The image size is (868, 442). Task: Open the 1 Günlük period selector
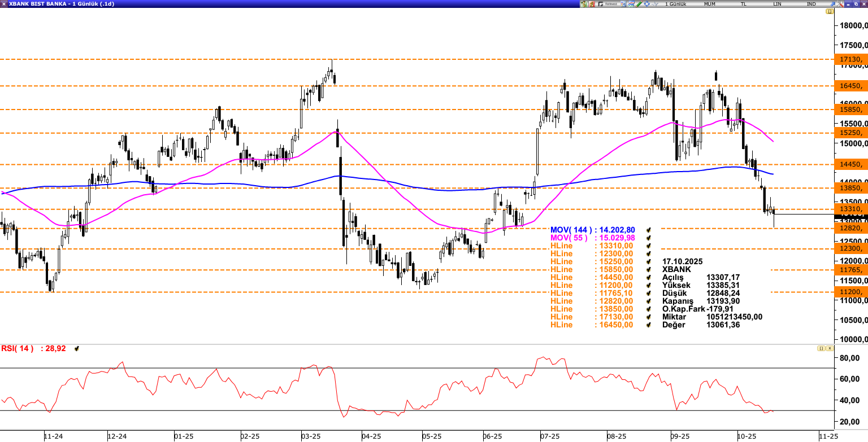click(676, 3)
